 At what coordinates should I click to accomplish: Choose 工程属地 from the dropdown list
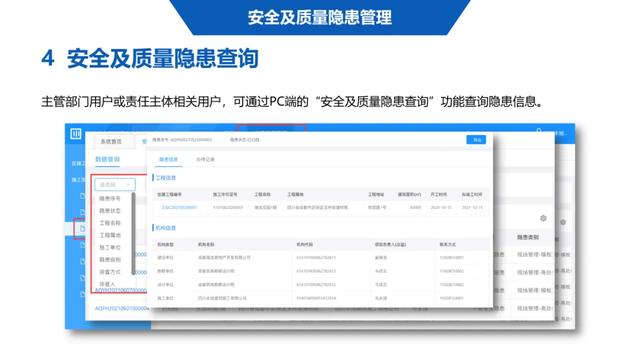(x=110, y=235)
